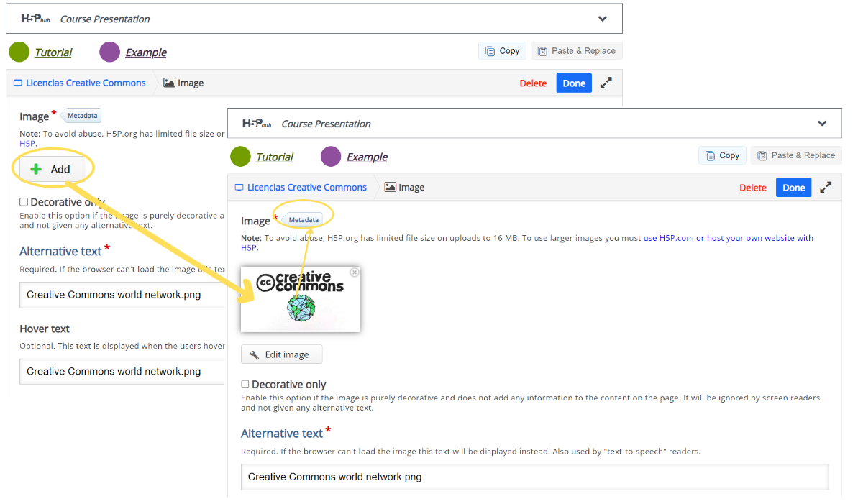Click the Add image button

click(53, 169)
